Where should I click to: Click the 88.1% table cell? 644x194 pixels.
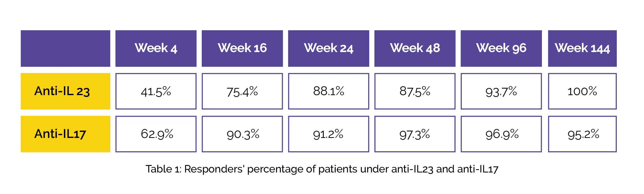tap(328, 91)
